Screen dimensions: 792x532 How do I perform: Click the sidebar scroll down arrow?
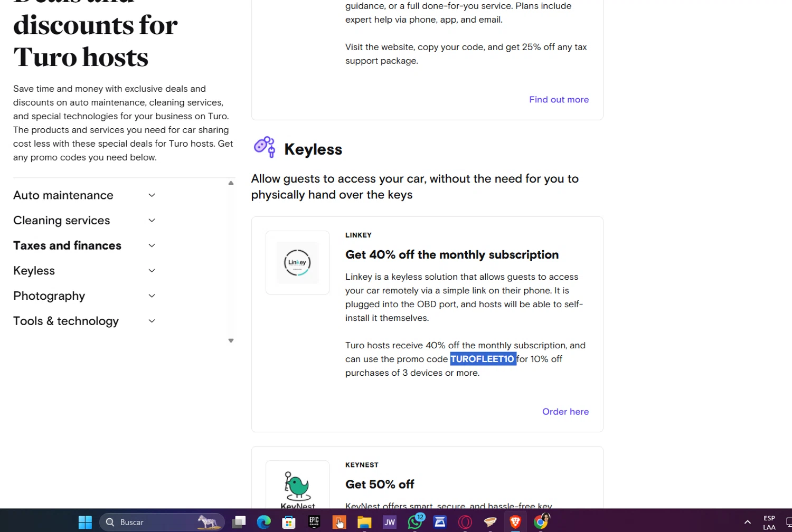(x=231, y=341)
